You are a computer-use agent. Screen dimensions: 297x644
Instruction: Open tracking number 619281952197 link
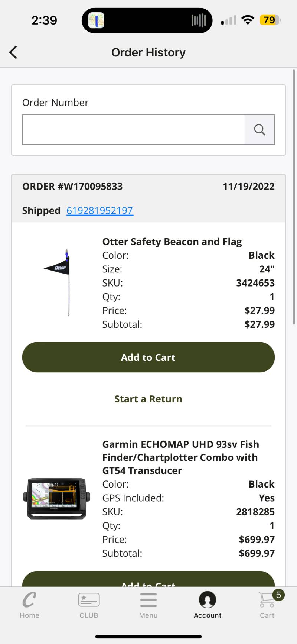tap(100, 211)
